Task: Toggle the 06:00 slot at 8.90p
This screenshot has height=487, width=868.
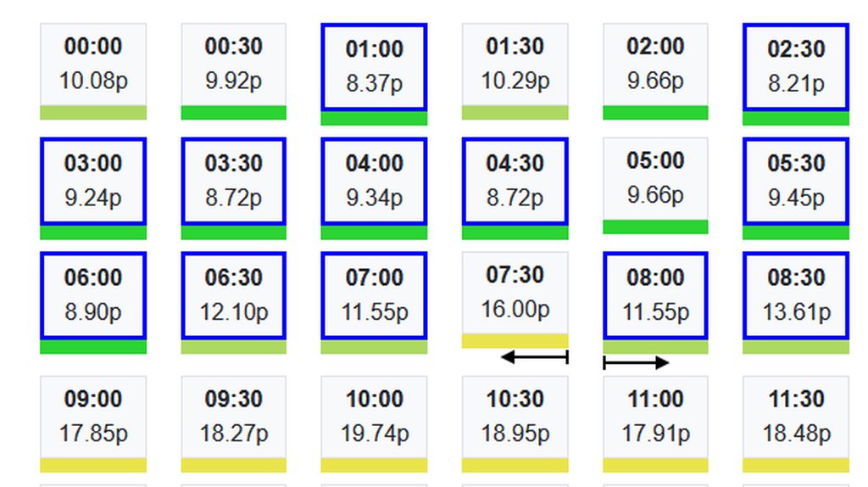Action: [93, 295]
